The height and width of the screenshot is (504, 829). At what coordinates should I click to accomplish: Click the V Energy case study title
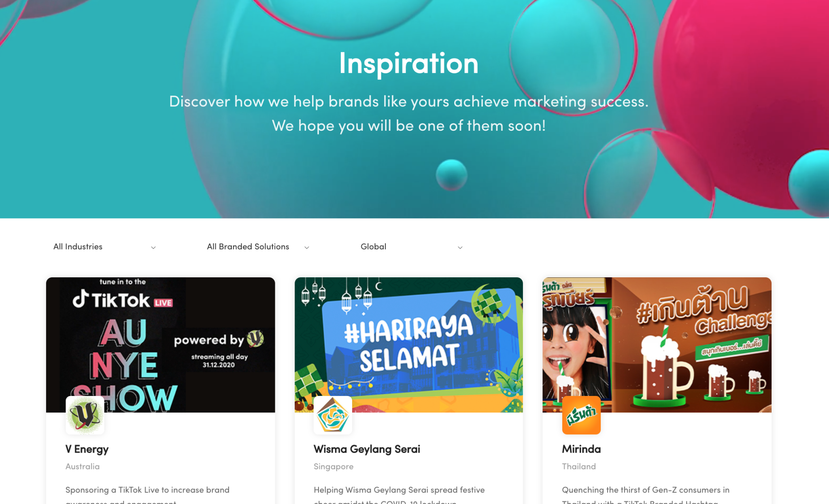87,449
